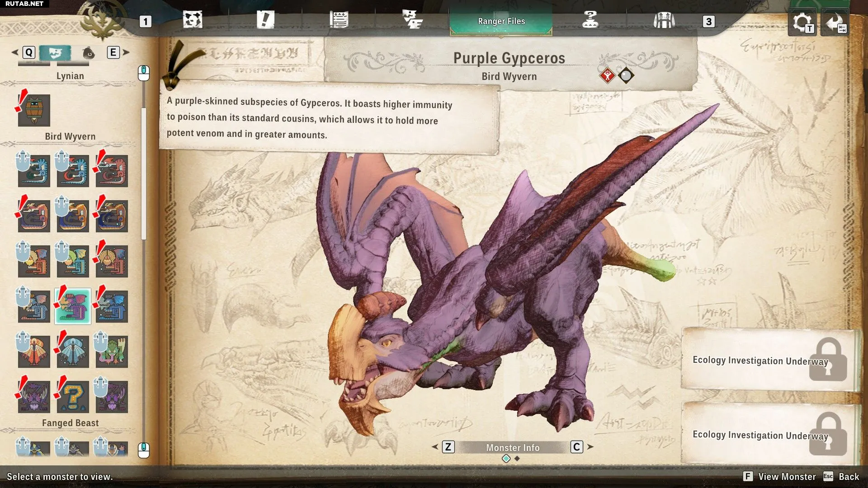Image resolution: width=868 pixels, height=488 pixels.
Task: Select the Ranger Files tab
Action: [501, 21]
